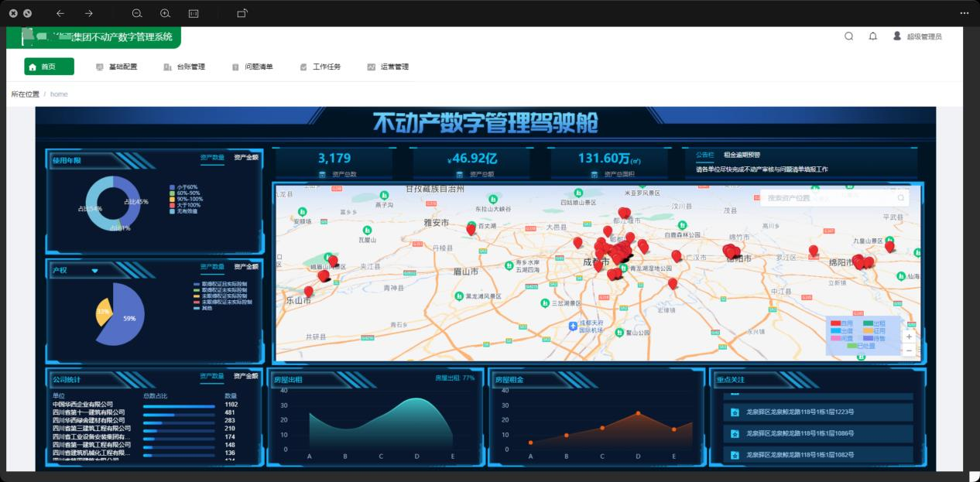The height and width of the screenshot is (482, 980).
Task: Toggle the 无有效值 legend item in 使用年限 chart
Action: [183, 211]
